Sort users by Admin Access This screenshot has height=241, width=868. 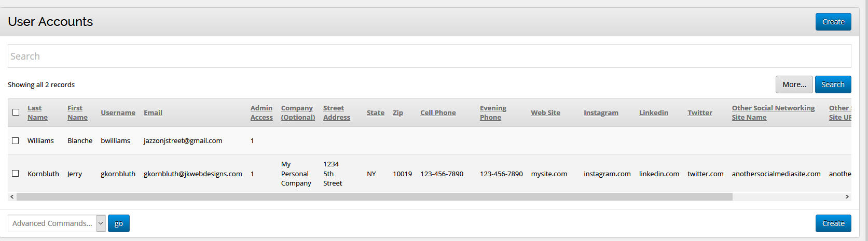click(261, 112)
